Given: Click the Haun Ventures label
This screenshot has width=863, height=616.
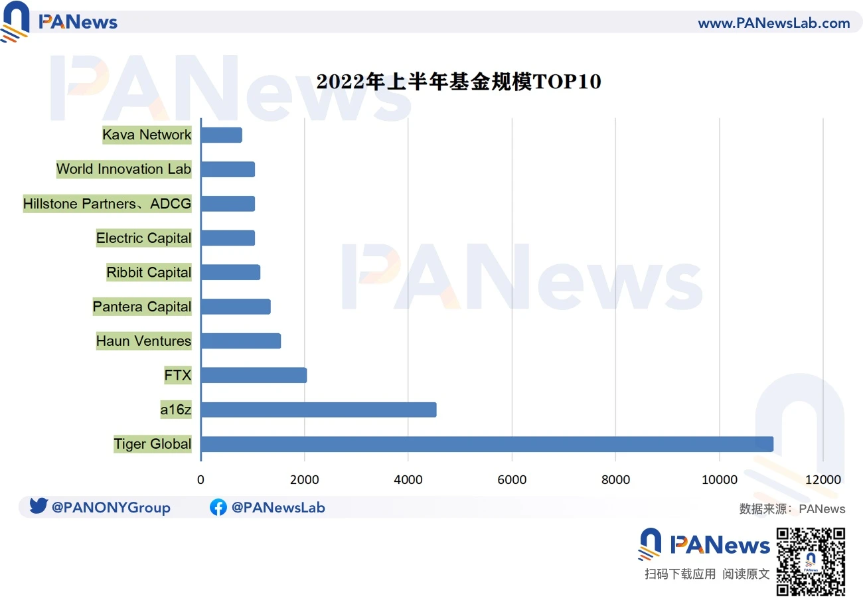Looking at the screenshot, I should point(143,341).
